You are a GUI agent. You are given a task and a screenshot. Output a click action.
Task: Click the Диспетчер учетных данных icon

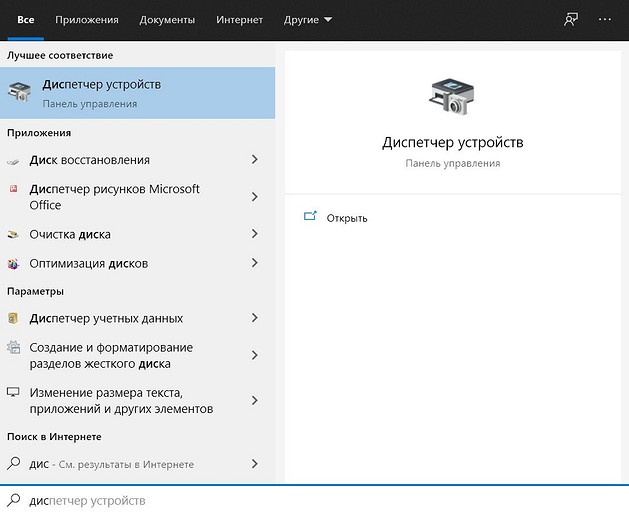[x=13, y=319]
